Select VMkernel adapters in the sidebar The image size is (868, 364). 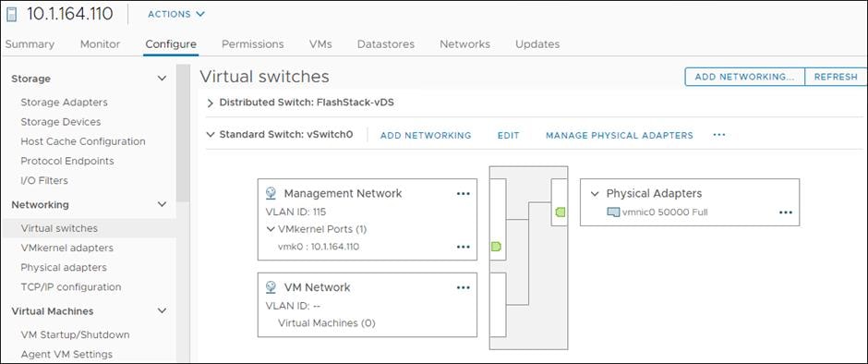(x=67, y=248)
